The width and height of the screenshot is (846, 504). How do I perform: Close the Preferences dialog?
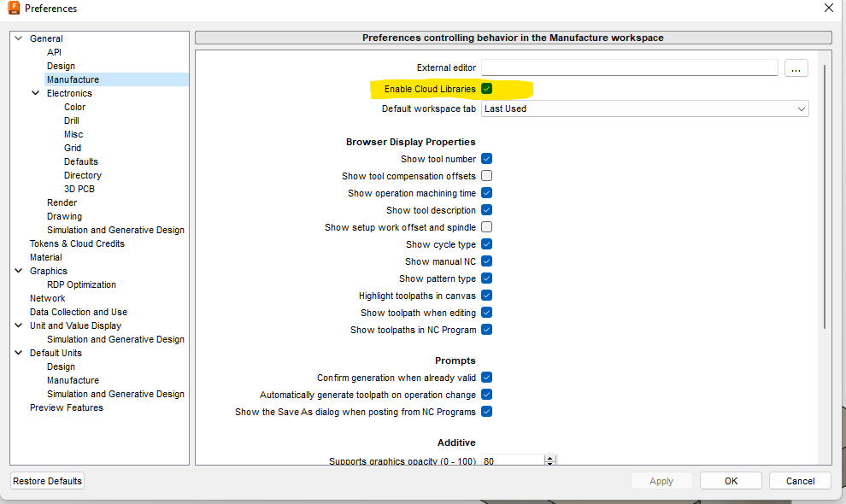tap(828, 8)
